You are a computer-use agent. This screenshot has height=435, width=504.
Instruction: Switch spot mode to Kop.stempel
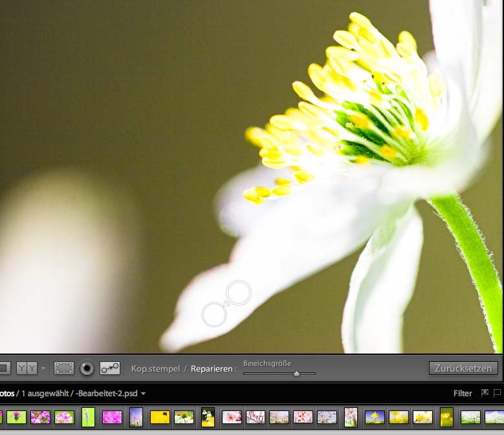155,368
